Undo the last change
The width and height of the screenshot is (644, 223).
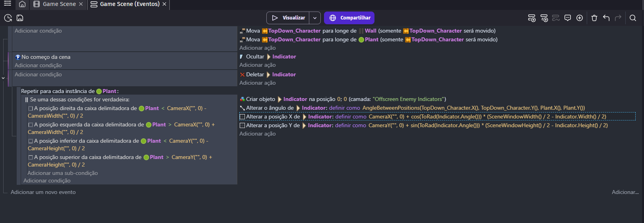(x=606, y=18)
